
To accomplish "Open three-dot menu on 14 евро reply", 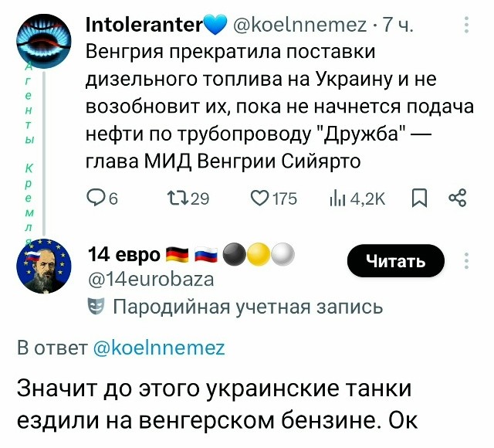I will tap(467, 260).
